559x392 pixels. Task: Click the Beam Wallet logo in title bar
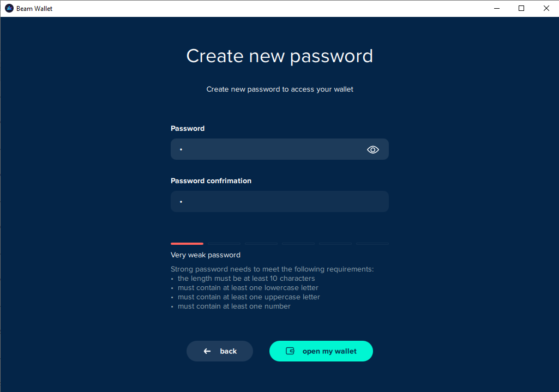pos(8,8)
